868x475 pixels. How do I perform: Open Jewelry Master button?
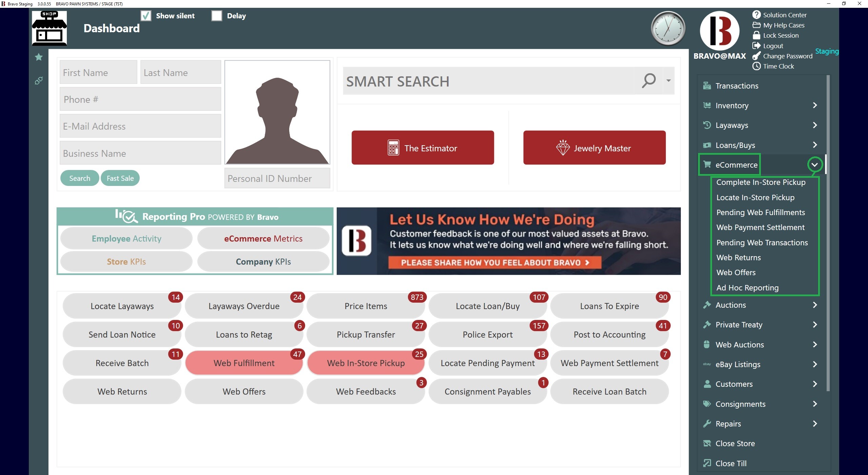(594, 148)
